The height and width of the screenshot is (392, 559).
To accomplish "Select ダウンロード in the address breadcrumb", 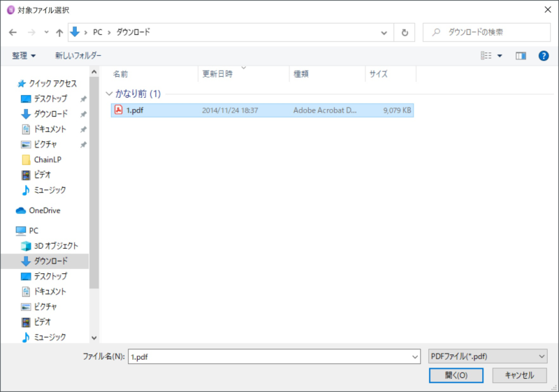I will 133,32.
